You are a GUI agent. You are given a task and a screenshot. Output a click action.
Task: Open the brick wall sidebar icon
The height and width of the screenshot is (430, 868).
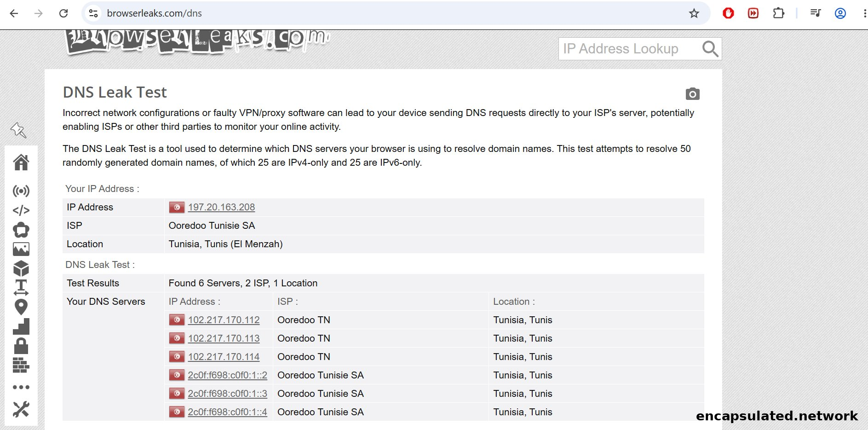(21, 365)
